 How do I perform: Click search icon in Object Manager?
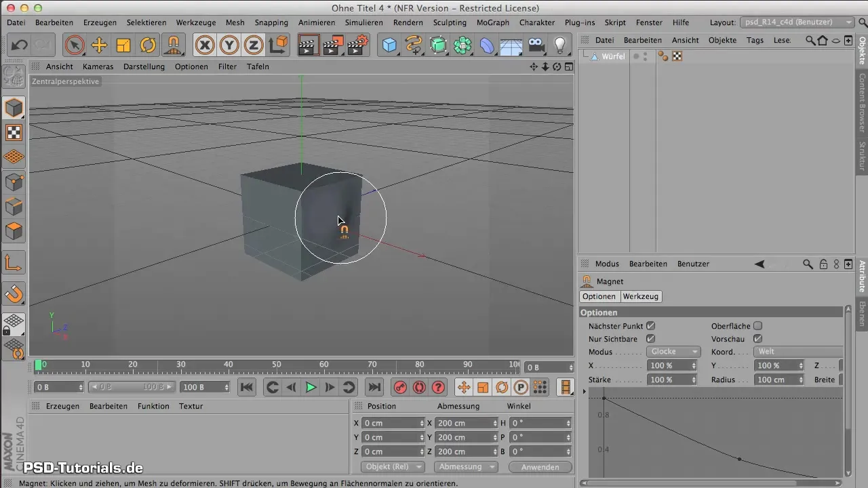click(x=810, y=41)
